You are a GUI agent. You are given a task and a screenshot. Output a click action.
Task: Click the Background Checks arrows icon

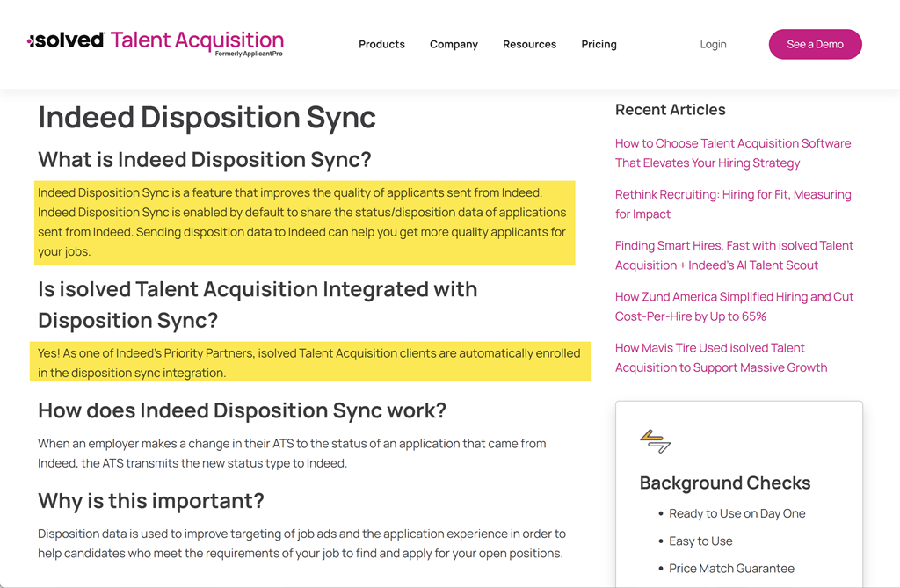[655, 441]
